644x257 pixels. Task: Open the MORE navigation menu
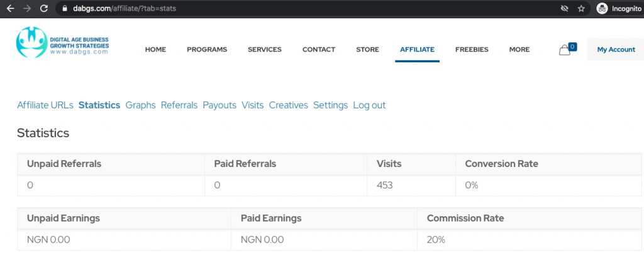click(x=519, y=49)
